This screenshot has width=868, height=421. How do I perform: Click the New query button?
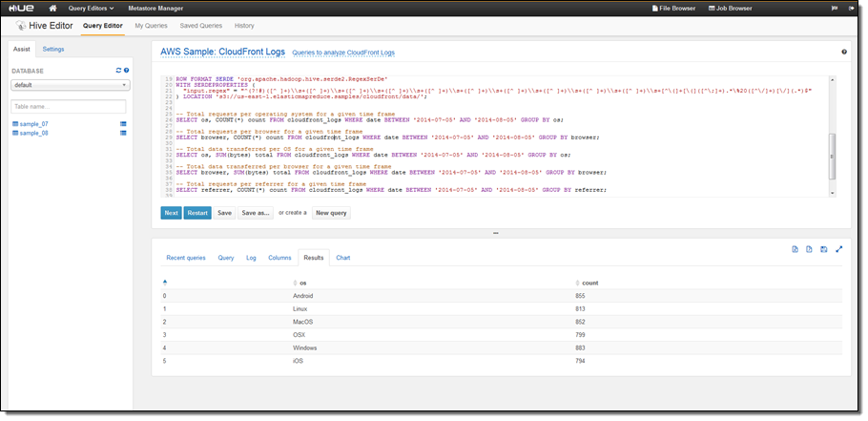tap(331, 212)
